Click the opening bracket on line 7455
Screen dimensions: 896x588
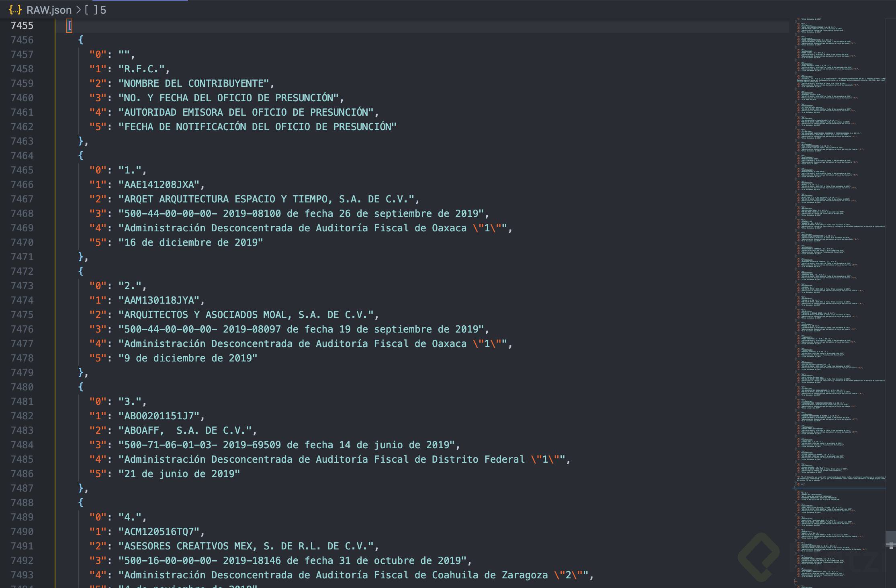pos(69,25)
